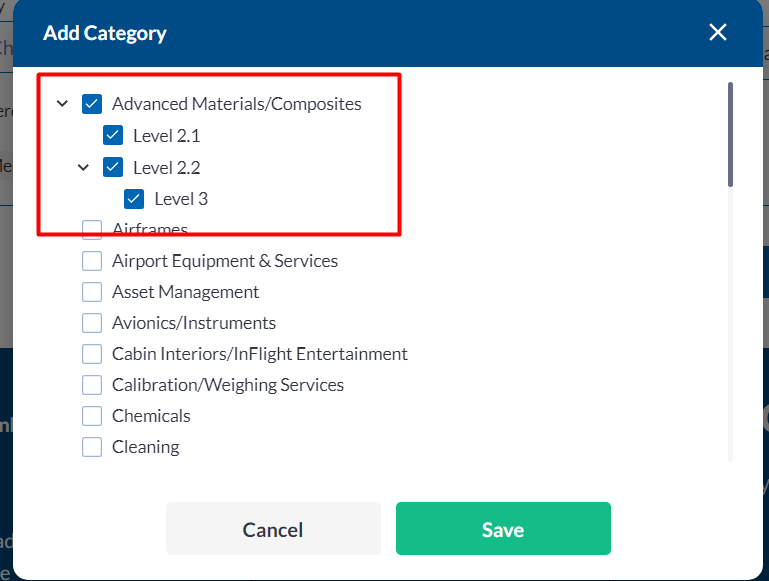
Task: Uncheck the Level 2.2 checkbox
Action: (113, 167)
